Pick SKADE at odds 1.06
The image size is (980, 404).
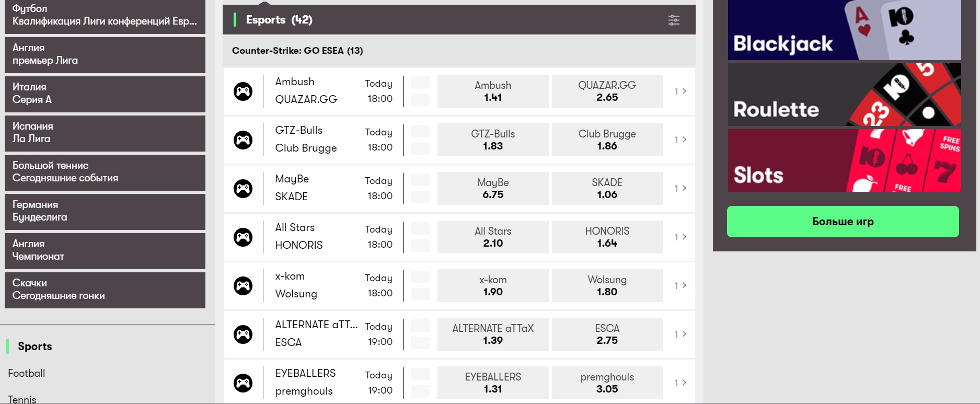point(607,189)
